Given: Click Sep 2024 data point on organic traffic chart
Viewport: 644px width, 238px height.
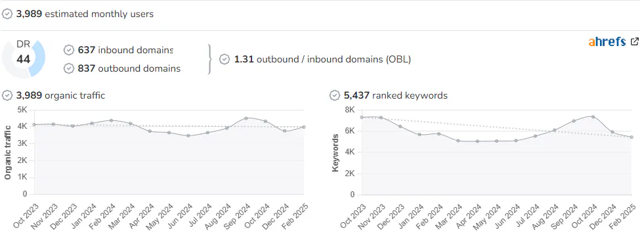Looking at the screenshot, I should pos(246,118).
